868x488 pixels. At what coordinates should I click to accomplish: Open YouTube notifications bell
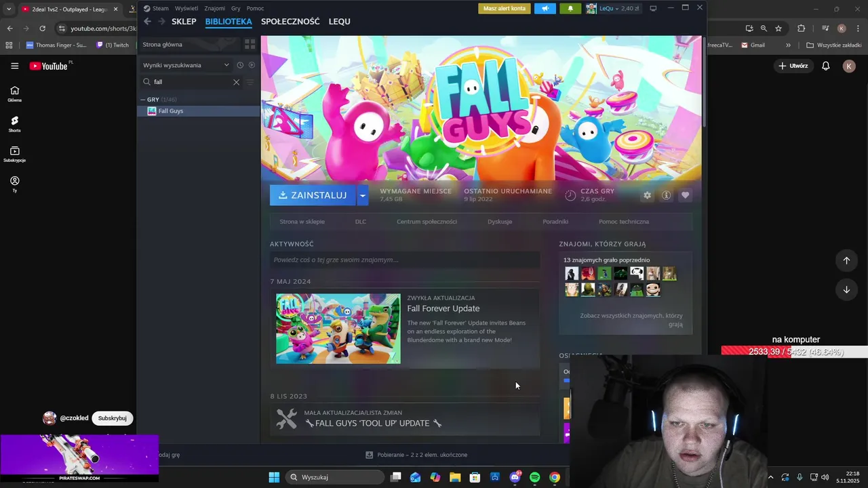(825, 66)
